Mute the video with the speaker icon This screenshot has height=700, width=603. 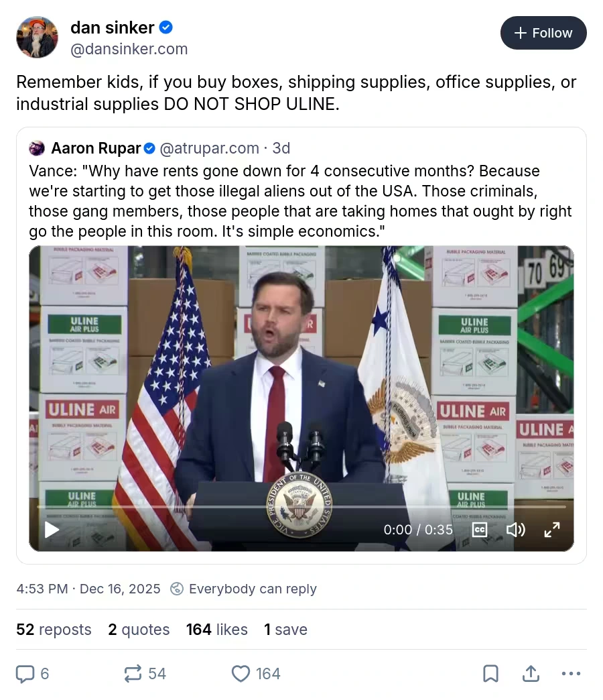[515, 530]
